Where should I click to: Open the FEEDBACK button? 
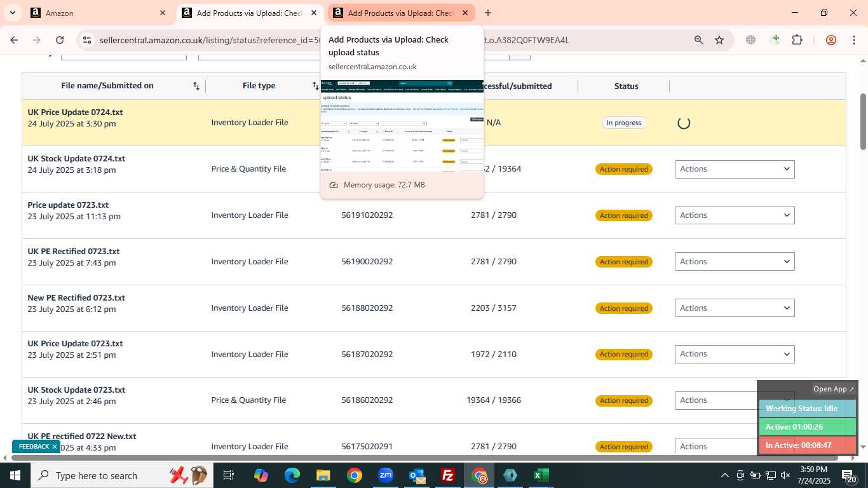33,447
